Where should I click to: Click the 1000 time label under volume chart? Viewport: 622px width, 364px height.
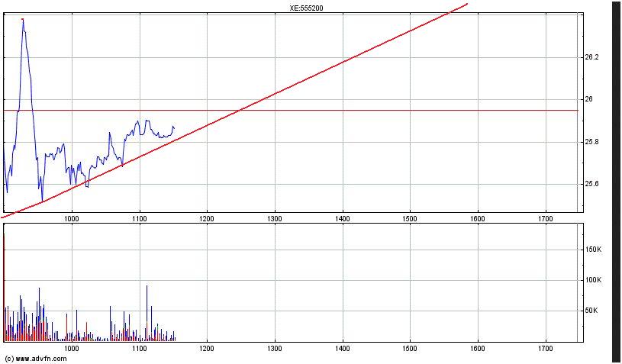72,348
